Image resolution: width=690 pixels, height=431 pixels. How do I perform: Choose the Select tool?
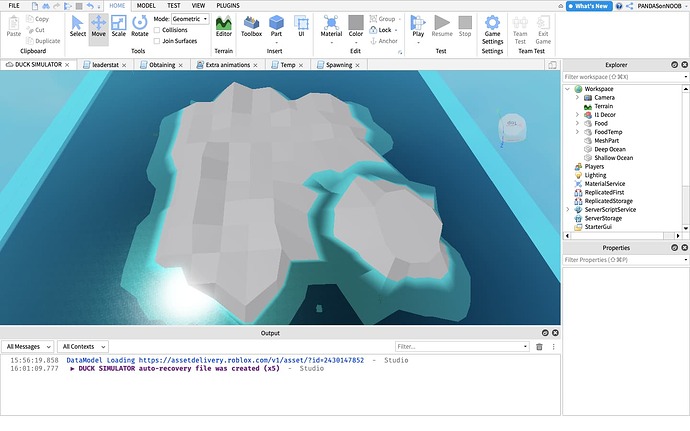click(77, 26)
